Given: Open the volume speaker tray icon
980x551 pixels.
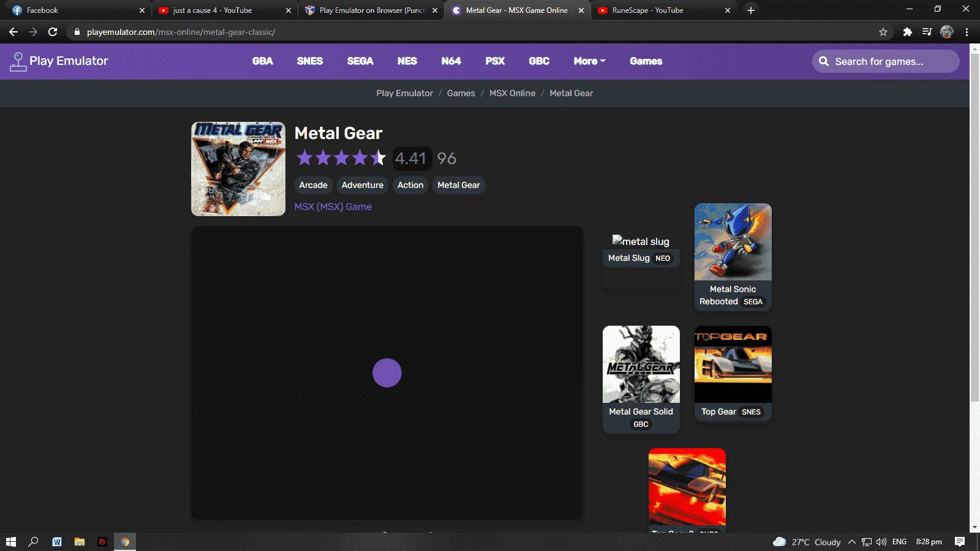Looking at the screenshot, I should click(x=881, y=542).
